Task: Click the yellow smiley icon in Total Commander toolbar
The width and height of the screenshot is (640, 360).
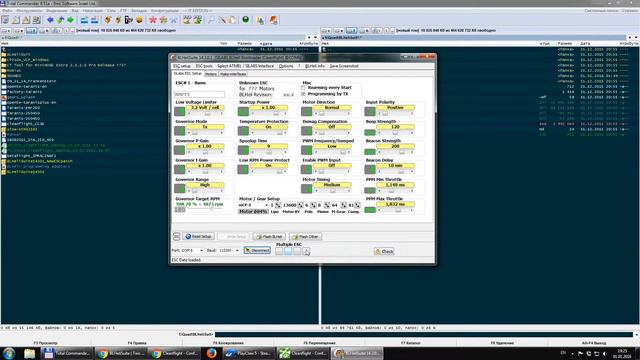Action: click(x=139, y=20)
